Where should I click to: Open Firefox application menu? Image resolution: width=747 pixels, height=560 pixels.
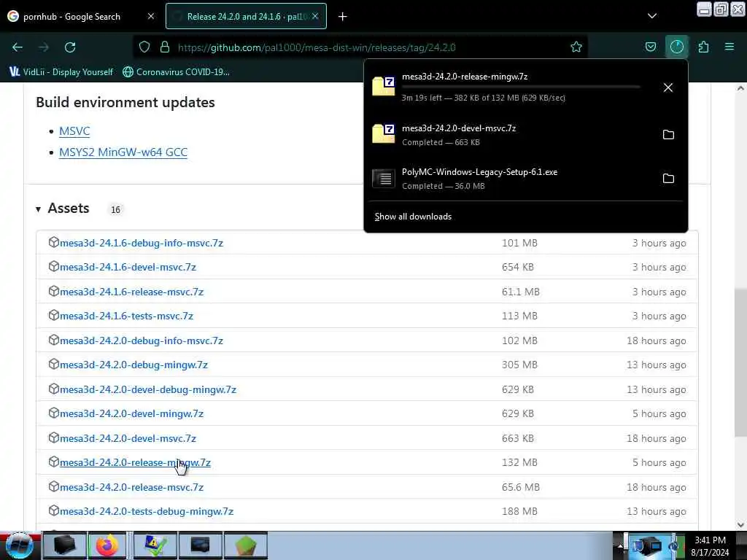(729, 47)
